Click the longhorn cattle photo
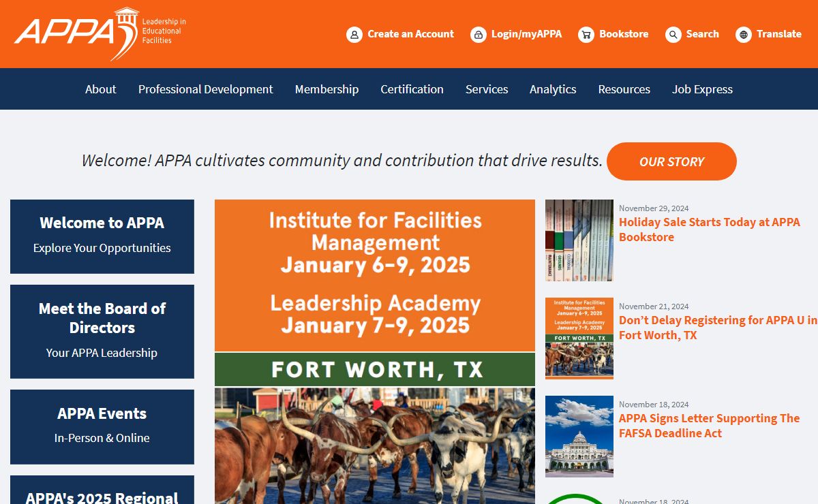The width and height of the screenshot is (818, 504). pos(375,446)
